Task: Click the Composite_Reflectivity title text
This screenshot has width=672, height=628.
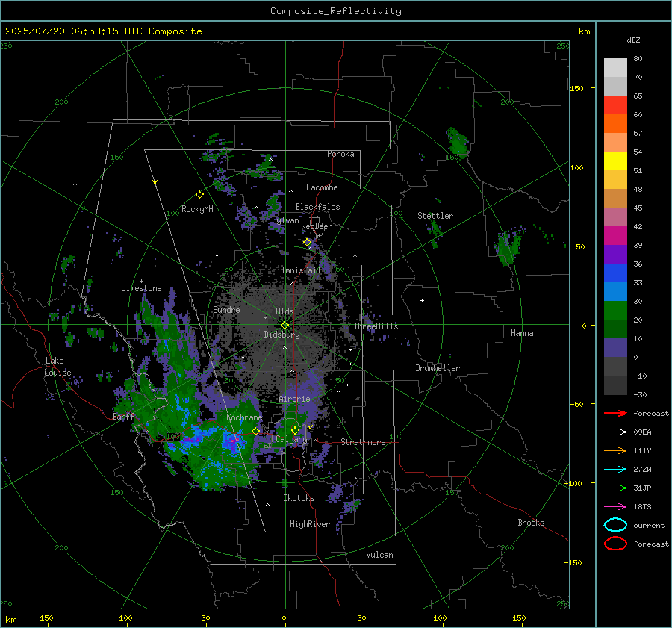Action: pos(336,11)
